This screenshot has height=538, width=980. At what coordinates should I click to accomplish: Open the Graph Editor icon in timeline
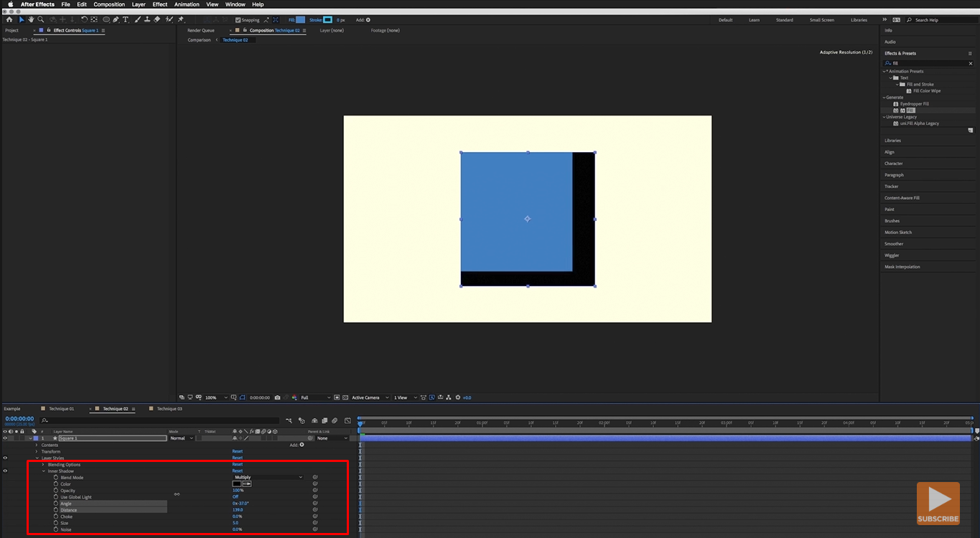click(x=347, y=421)
